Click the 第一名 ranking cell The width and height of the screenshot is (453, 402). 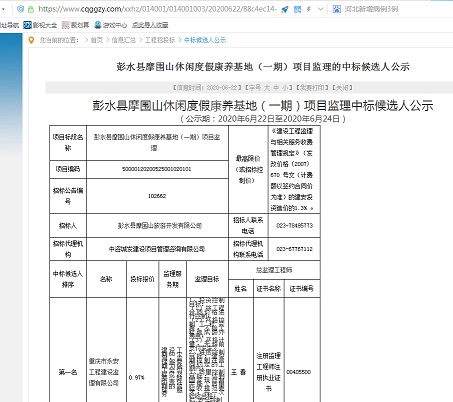click(68, 372)
